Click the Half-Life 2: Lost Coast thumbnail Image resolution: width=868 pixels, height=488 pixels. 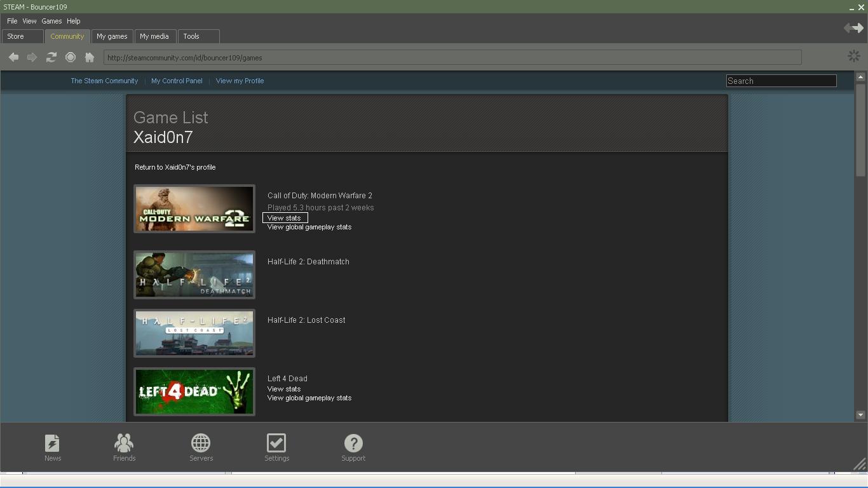tap(194, 333)
